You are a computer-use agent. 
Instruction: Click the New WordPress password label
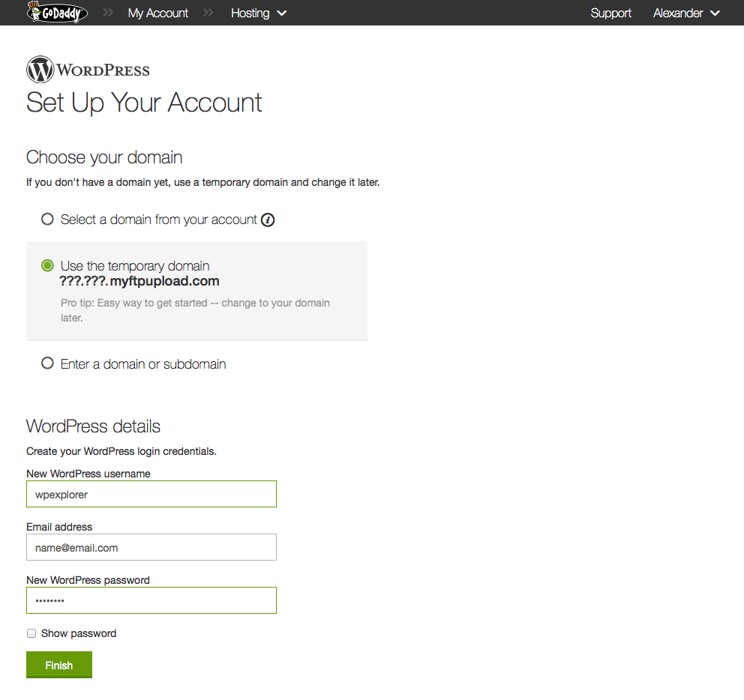click(88, 580)
